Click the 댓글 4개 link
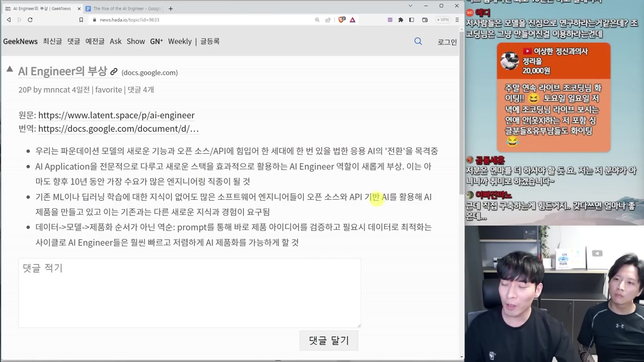This screenshot has height=362, width=644. point(141,90)
